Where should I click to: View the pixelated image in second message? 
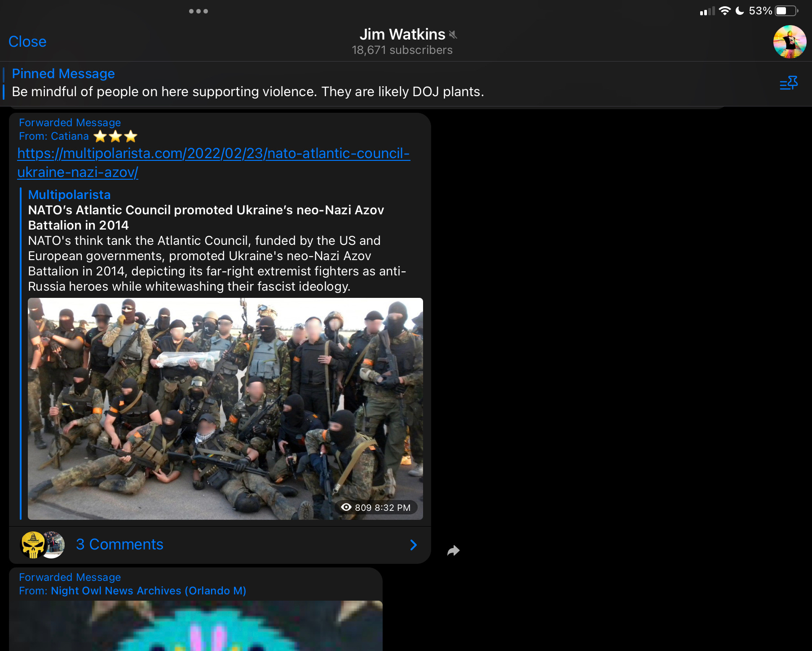click(196, 626)
